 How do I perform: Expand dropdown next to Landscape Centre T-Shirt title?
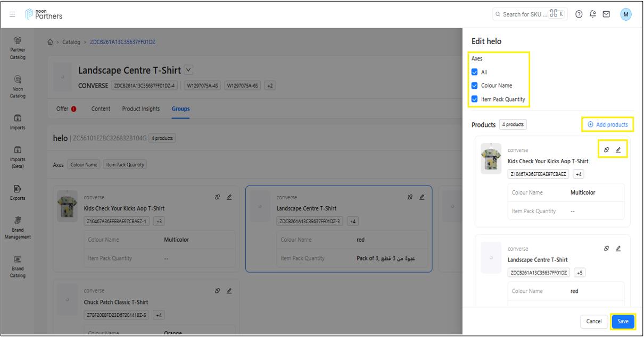click(188, 70)
